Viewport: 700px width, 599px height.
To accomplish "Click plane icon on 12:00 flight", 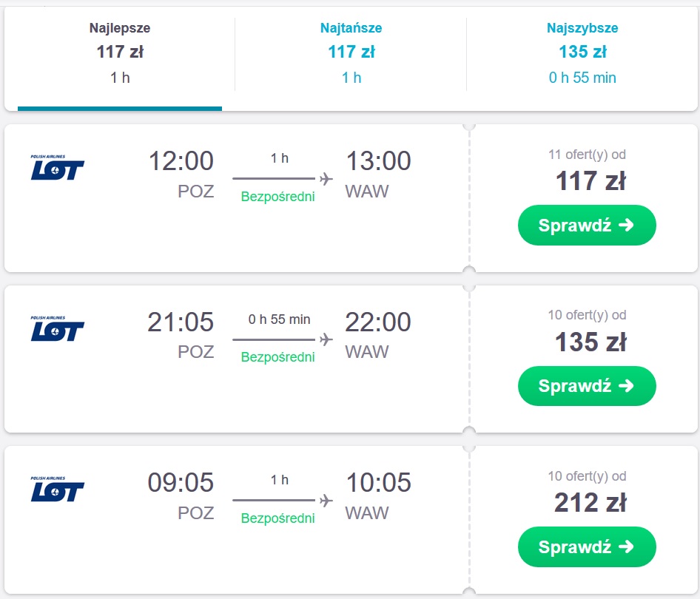I will [326, 179].
